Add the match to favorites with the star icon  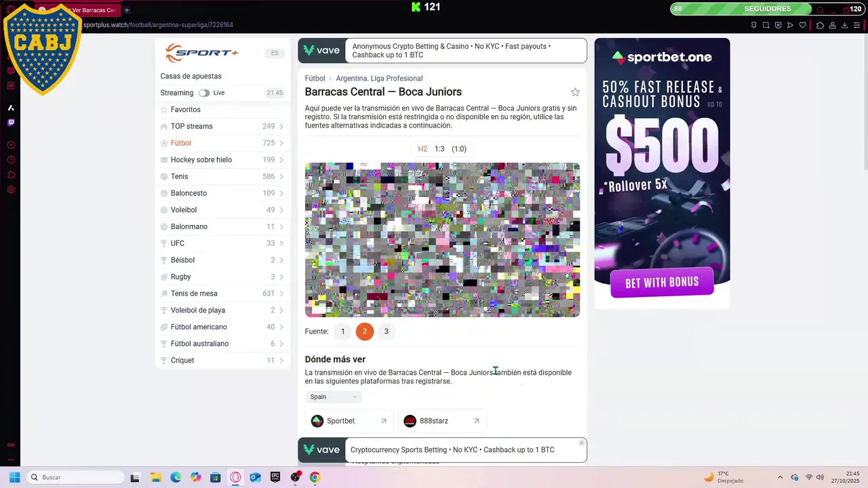575,92
